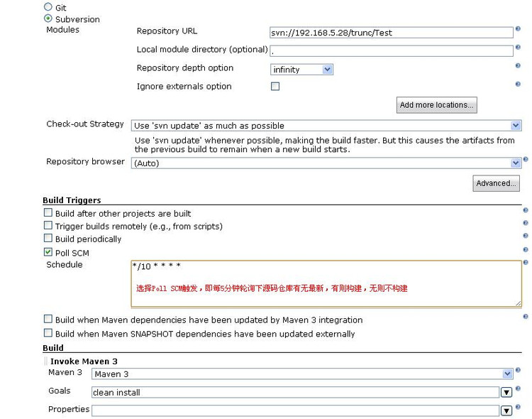Enable Build after other projects are built

point(48,213)
